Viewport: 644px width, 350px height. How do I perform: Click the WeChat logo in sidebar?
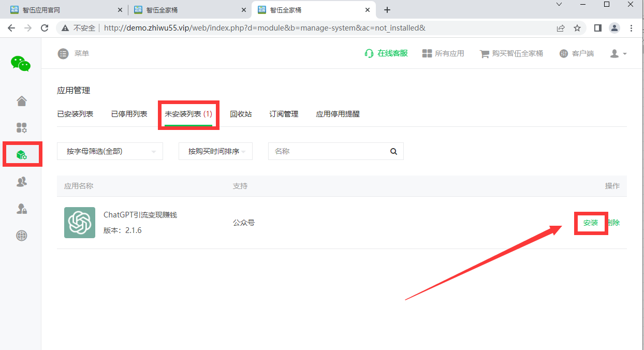tap(21, 63)
